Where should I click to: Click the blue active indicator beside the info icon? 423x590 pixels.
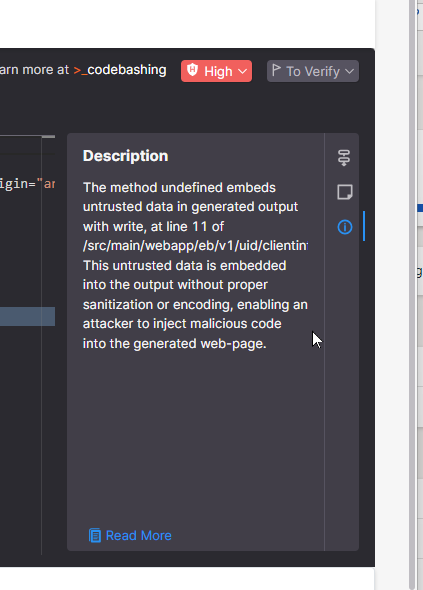tap(364, 226)
